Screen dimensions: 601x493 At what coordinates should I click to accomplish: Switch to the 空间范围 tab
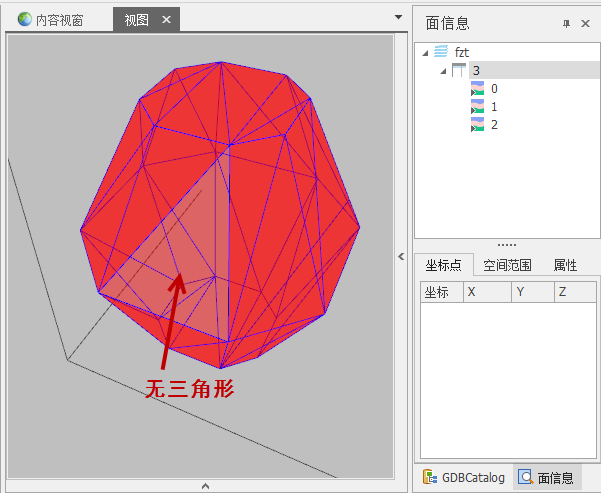click(x=507, y=265)
